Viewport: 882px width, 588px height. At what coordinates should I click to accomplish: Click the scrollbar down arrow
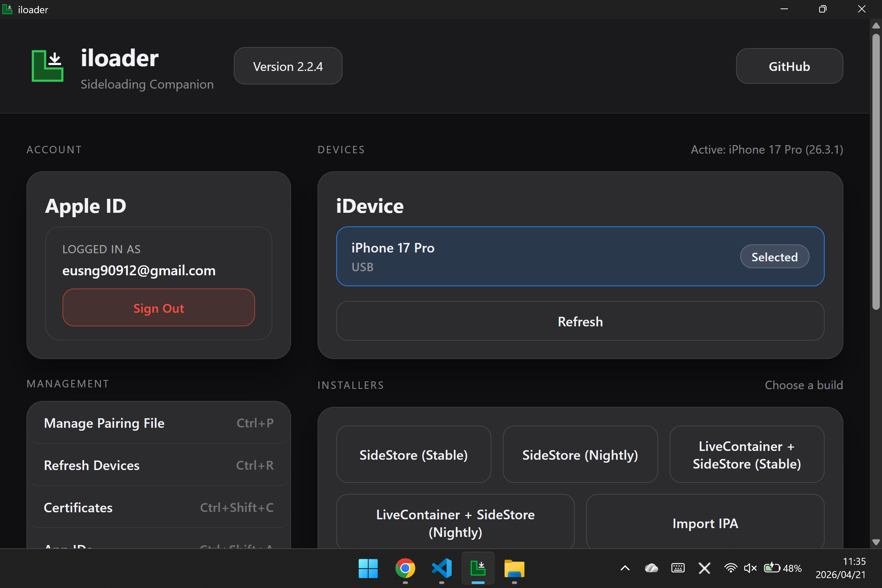(x=876, y=542)
